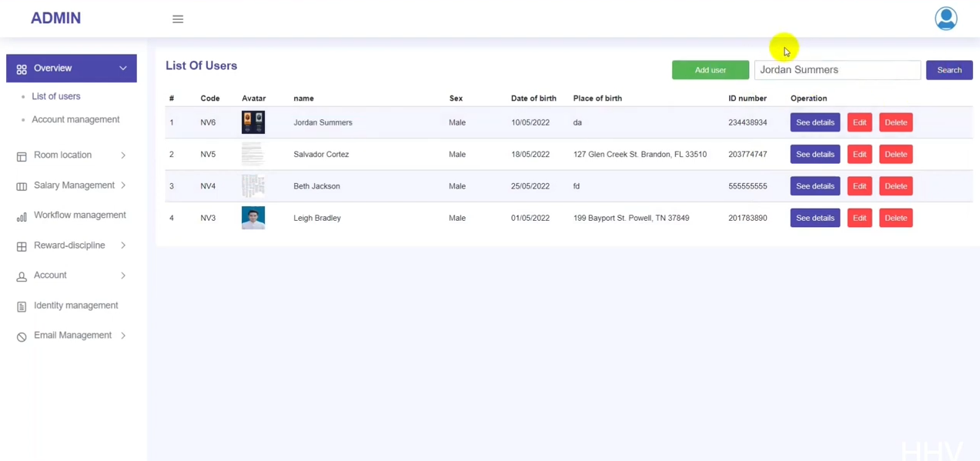The height and width of the screenshot is (461, 980).
Task: Click the Reward-discipline grid icon
Action: (22, 246)
